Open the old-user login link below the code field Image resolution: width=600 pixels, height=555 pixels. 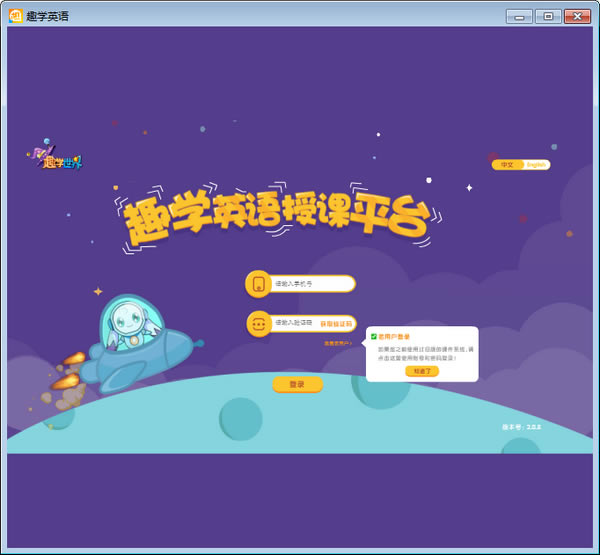tap(338, 343)
